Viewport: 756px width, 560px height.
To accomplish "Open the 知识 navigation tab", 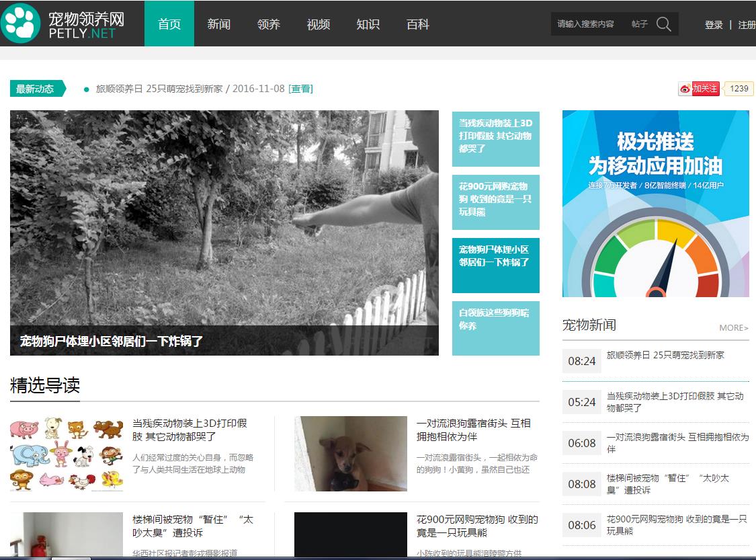I will 368,24.
